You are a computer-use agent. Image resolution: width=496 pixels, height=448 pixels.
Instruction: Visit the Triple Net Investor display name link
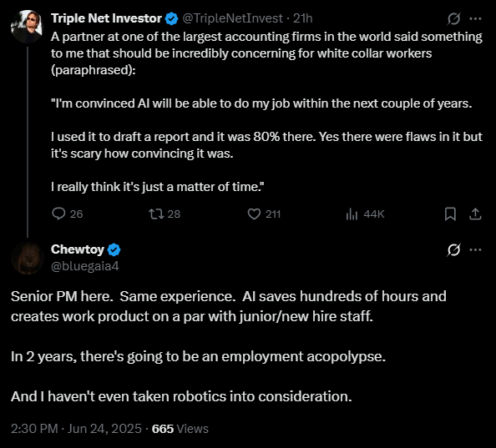pos(106,18)
